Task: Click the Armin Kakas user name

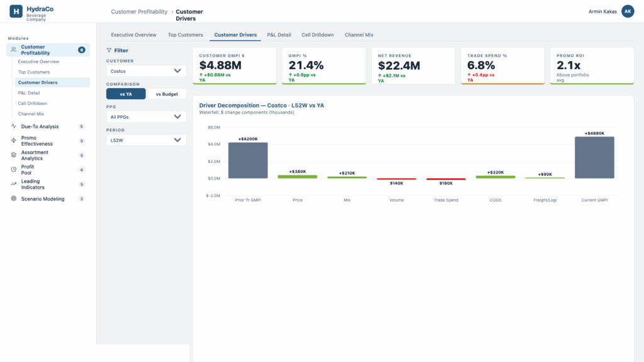Action: (602, 11)
